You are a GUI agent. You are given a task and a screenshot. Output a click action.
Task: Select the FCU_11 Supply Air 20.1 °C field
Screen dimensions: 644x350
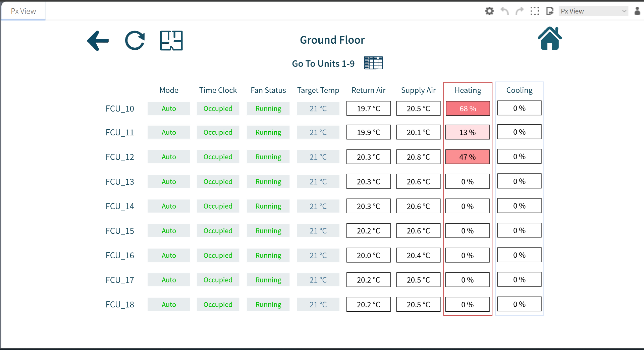(418, 132)
